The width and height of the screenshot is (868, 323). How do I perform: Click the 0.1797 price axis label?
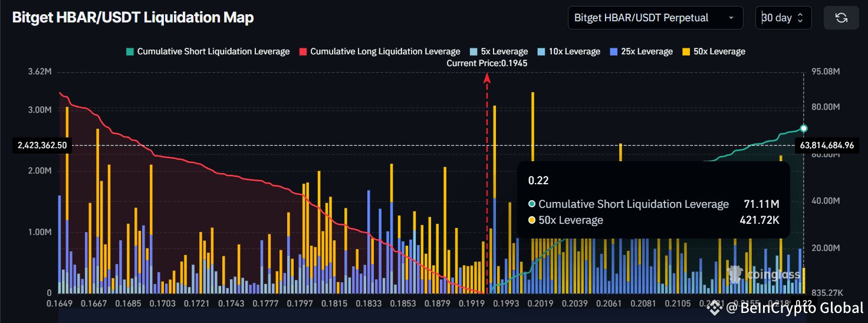click(x=301, y=304)
